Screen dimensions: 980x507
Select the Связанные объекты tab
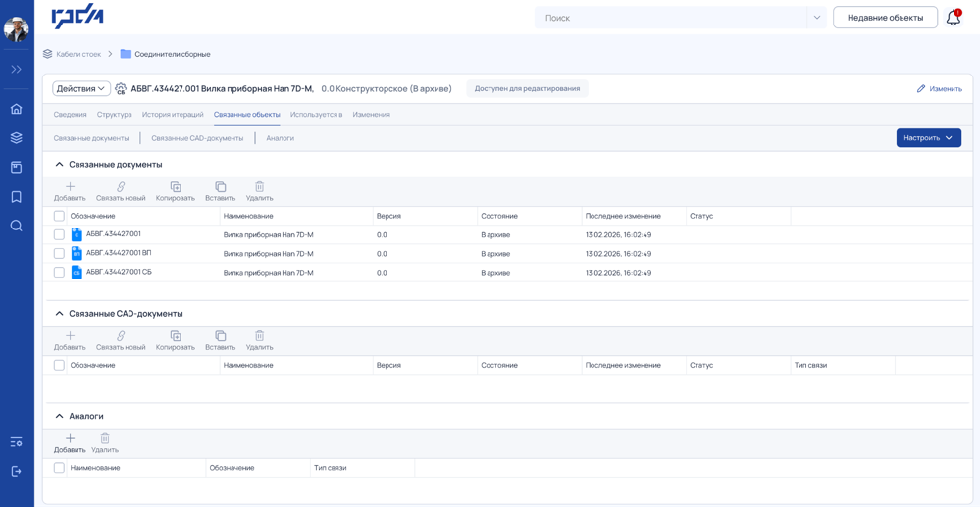point(247,115)
